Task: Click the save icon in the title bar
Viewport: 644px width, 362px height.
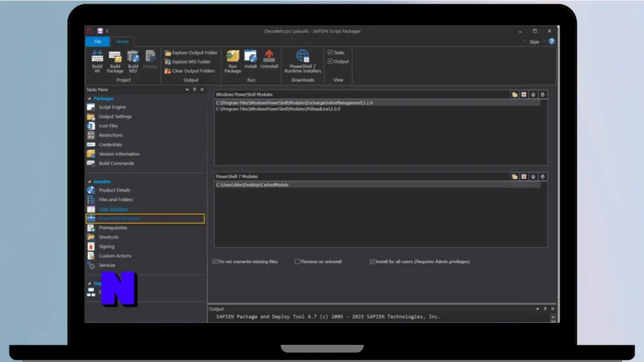Action: [x=100, y=31]
